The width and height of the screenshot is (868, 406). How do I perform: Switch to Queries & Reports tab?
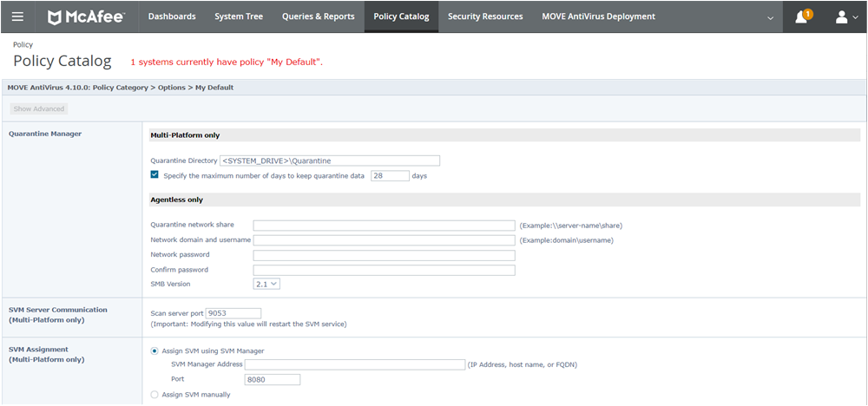point(319,16)
